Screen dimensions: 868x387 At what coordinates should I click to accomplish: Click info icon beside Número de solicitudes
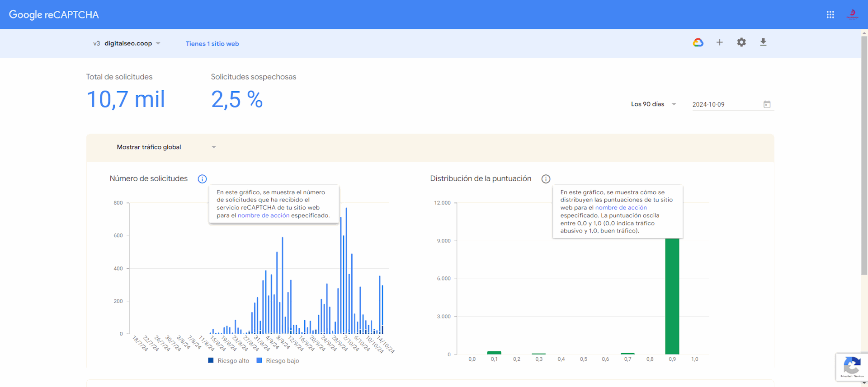(x=202, y=179)
